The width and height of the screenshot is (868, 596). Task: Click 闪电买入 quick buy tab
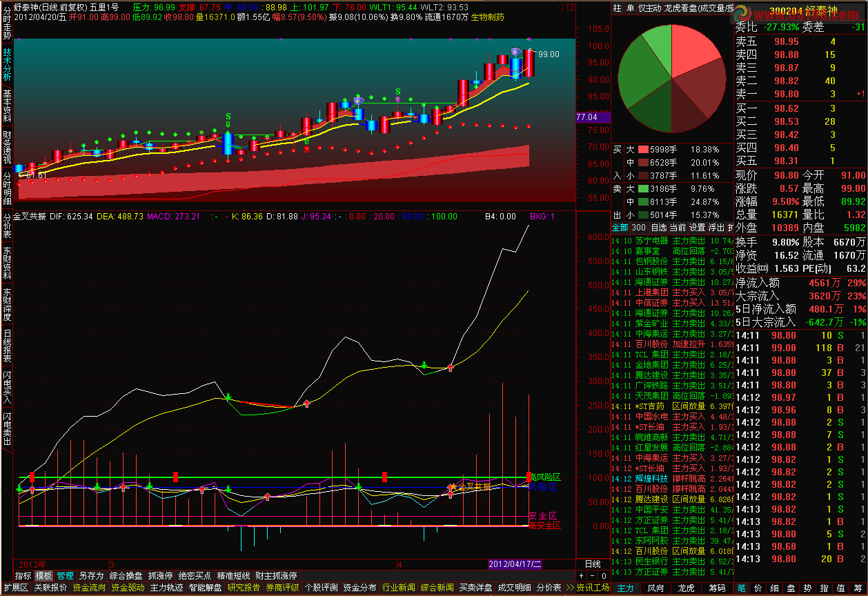coord(7,387)
